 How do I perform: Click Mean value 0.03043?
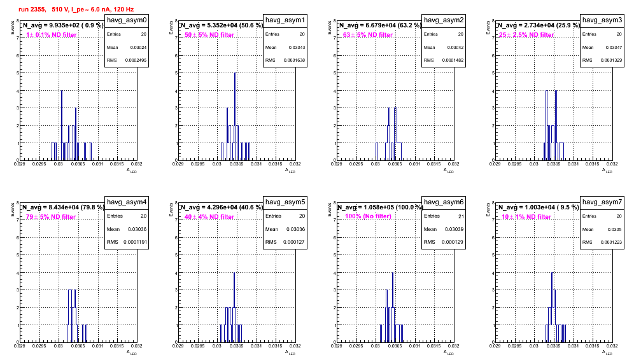point(297,48)
